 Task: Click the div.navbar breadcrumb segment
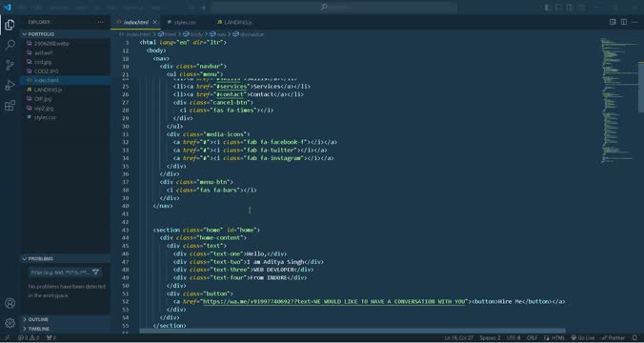click(x=250, y=34)
